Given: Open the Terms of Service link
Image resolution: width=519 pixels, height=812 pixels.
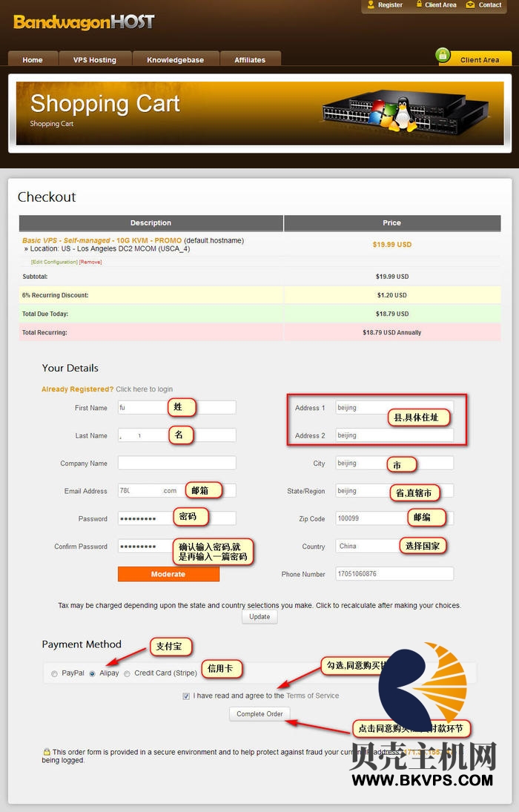Looking at the screenshot, I should click(312, 696).
